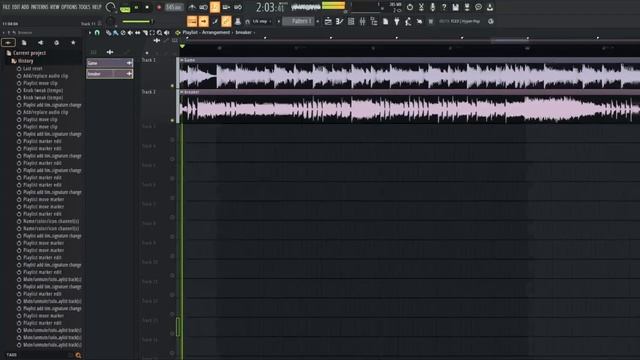
Task: Click the Stop transport button
Action: pos(147,7)
